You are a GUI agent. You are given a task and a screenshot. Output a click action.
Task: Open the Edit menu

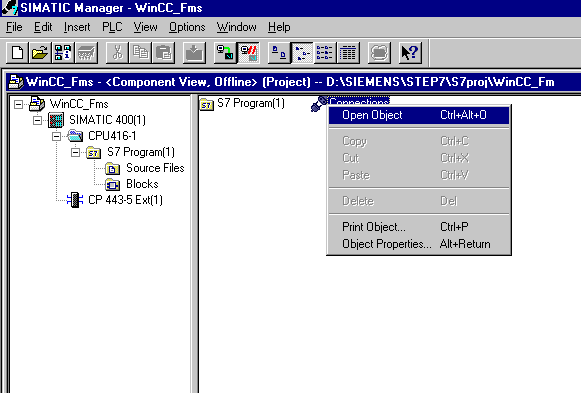43,27
